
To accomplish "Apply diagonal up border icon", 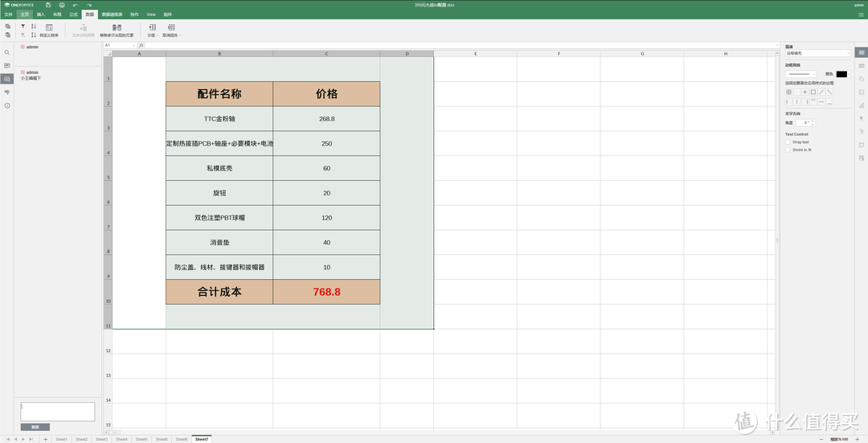I will (x=821, y=92).
